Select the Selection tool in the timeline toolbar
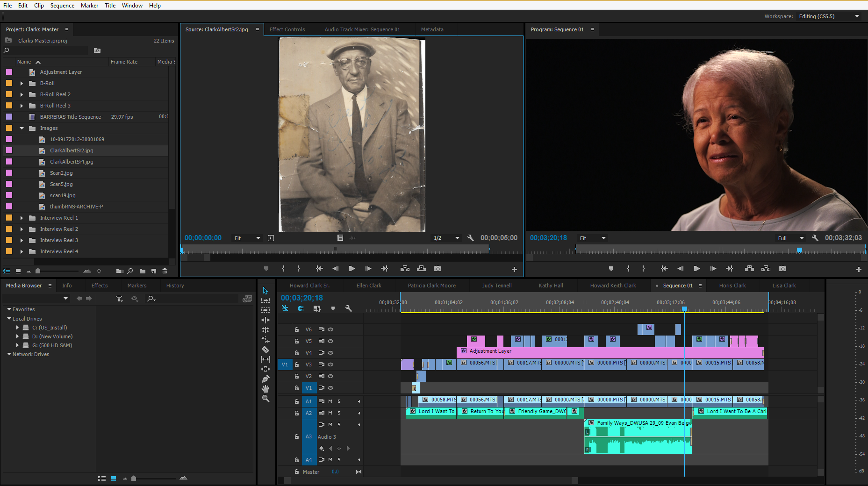 coord(265,290)
